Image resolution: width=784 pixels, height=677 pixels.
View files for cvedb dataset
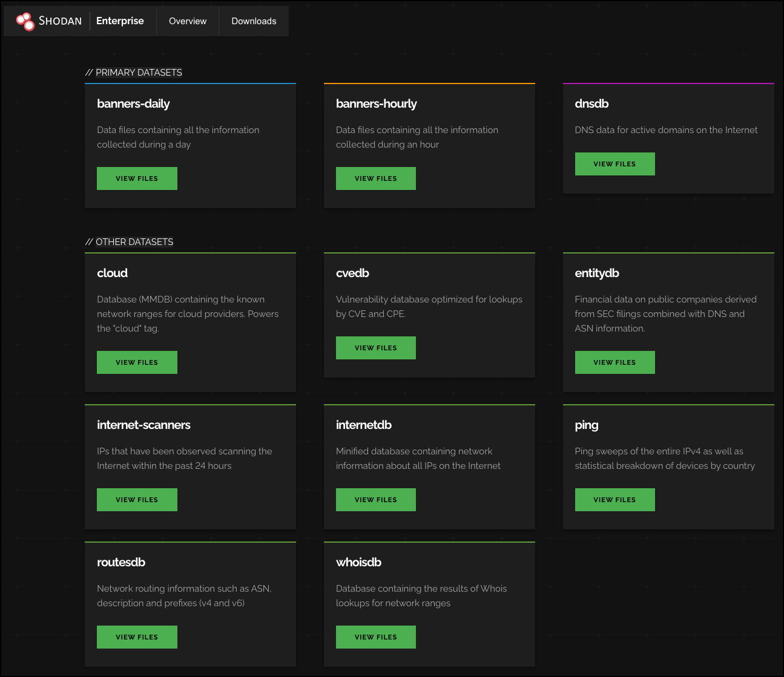tap(376, 348)
